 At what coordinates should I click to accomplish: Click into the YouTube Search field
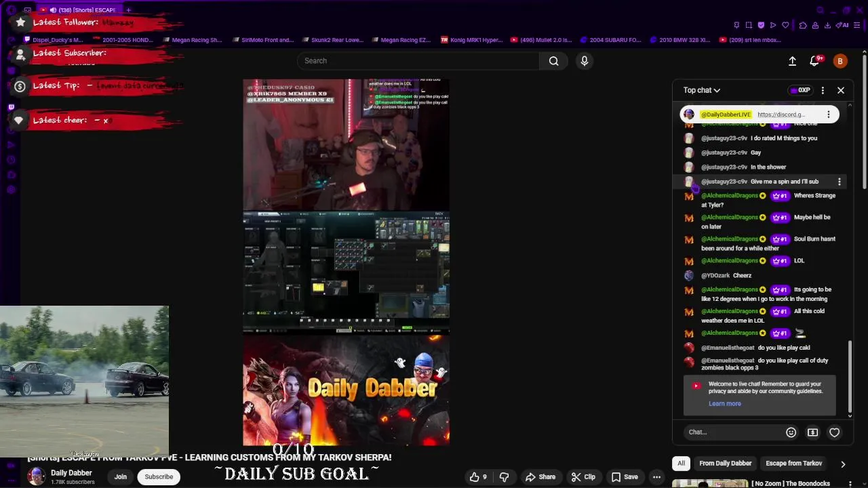tap(418, 61)
